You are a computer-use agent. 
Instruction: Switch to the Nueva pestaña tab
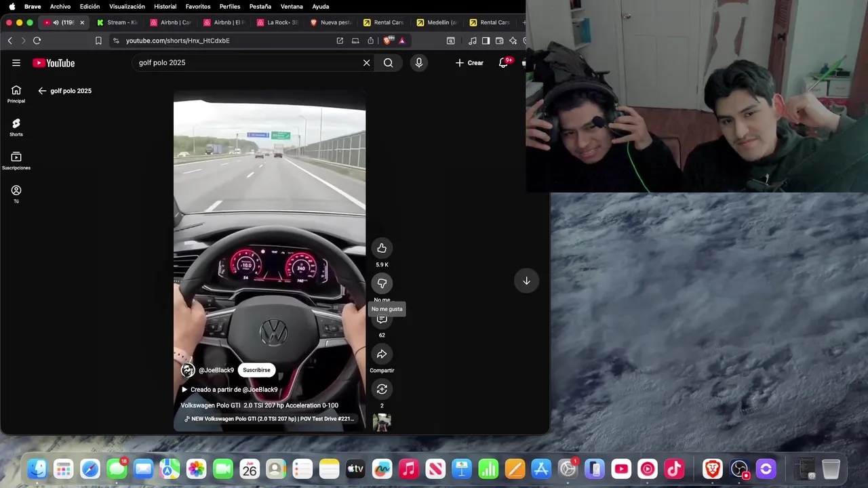[x=330, y=22]
